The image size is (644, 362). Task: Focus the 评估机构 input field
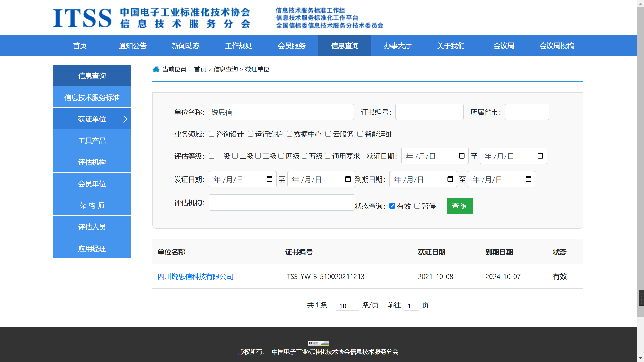click(x=282, y=202)
